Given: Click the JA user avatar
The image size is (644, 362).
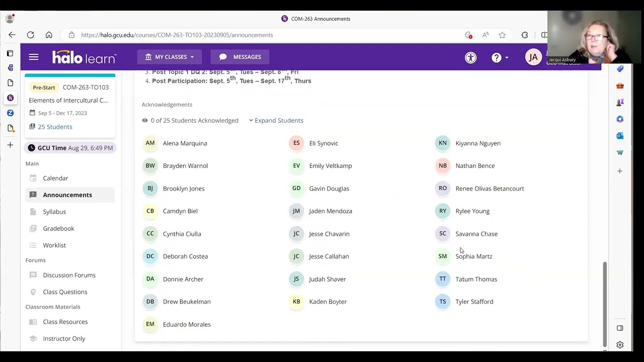Looking at the screenshot, I should coord(533,57).
